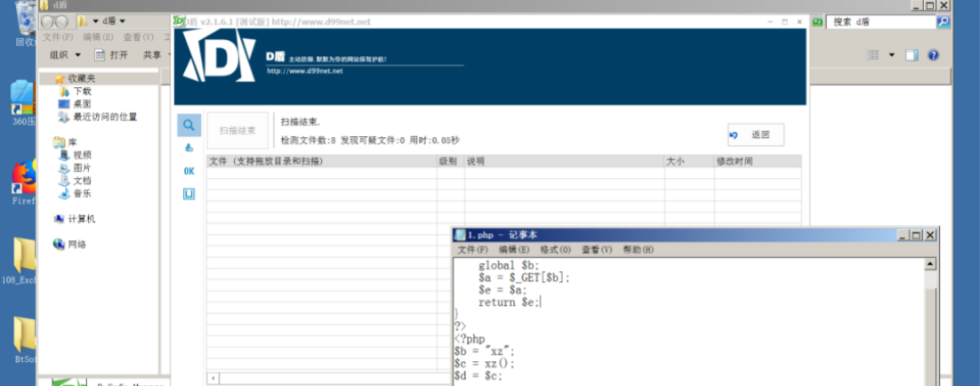Open Explorer 编辑(E) menu
Viewport: 980px width, 386px height.
(98, 37)
